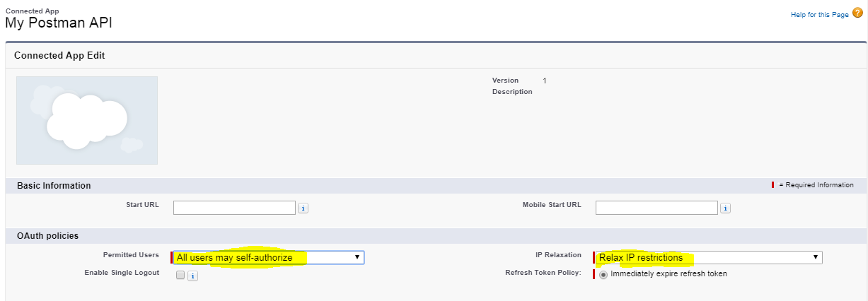The height and width of the screenshot is (301, 868).
Task: Click the Basic Information section header
Action: 54,186
